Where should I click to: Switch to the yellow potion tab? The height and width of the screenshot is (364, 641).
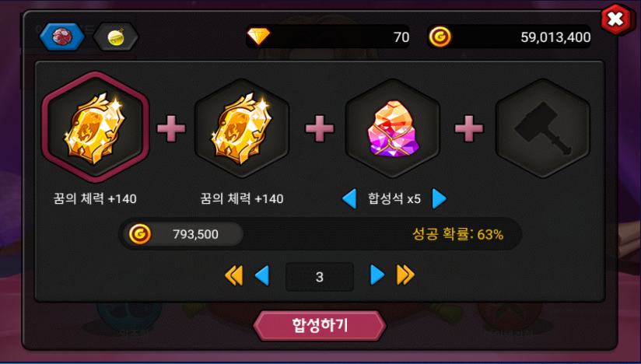point(116,37)
